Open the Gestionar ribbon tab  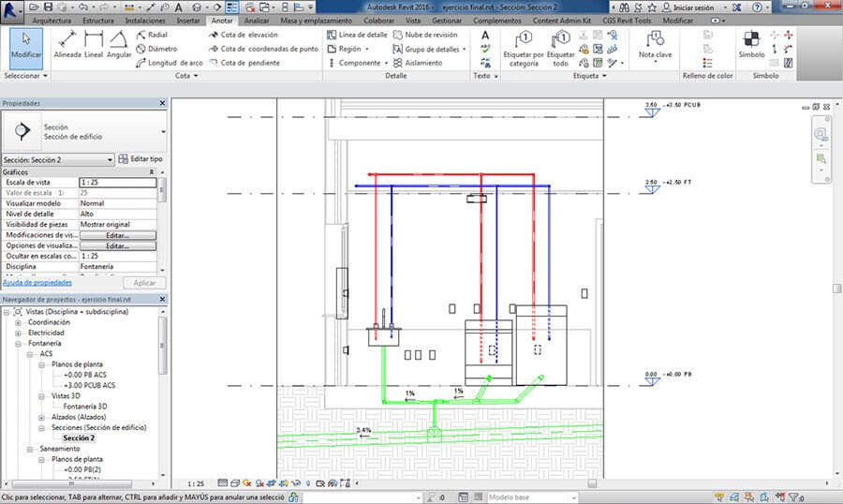tap(447, 20)
